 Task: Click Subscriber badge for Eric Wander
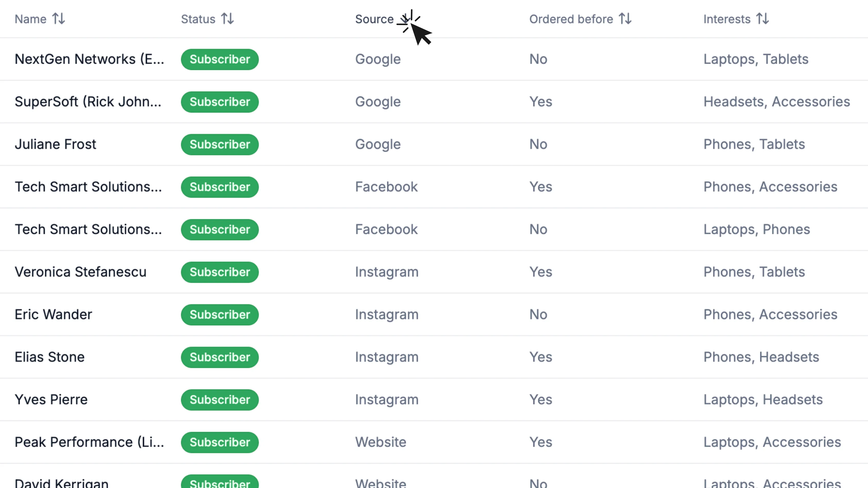tap(220, 314)
